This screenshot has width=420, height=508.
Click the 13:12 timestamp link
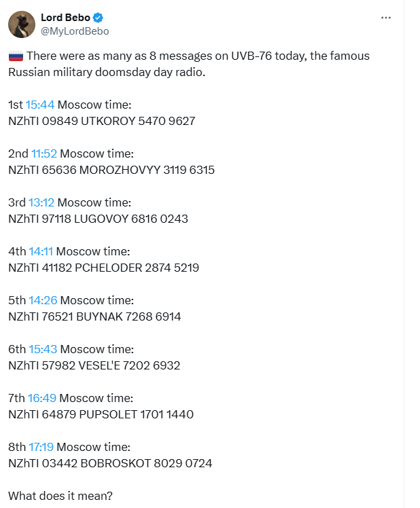pos(41,202)
